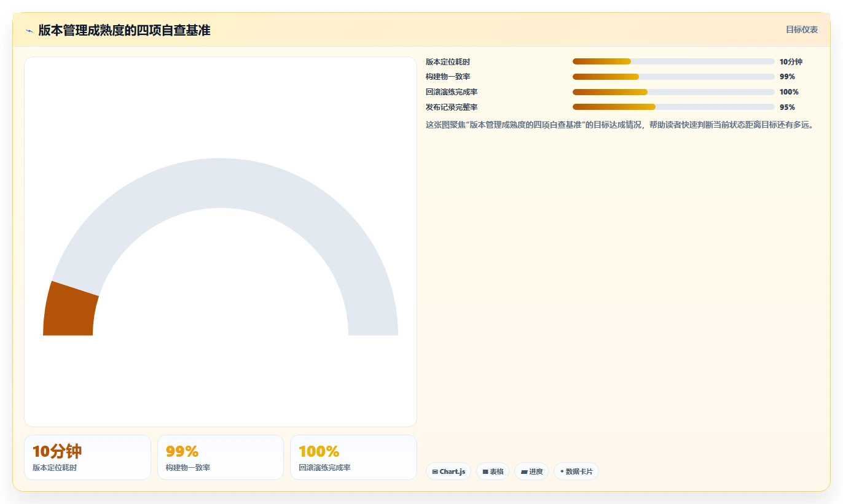Click the 表格 tag chip

coord(493,471)
